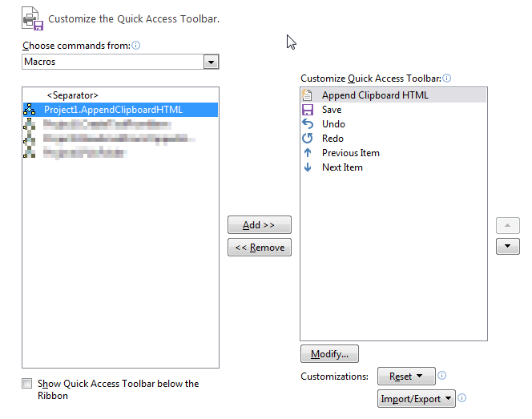Enable Show Quick Access Toolbar below Ribbon
The image size is (532, 419).
tap(26, 384)
